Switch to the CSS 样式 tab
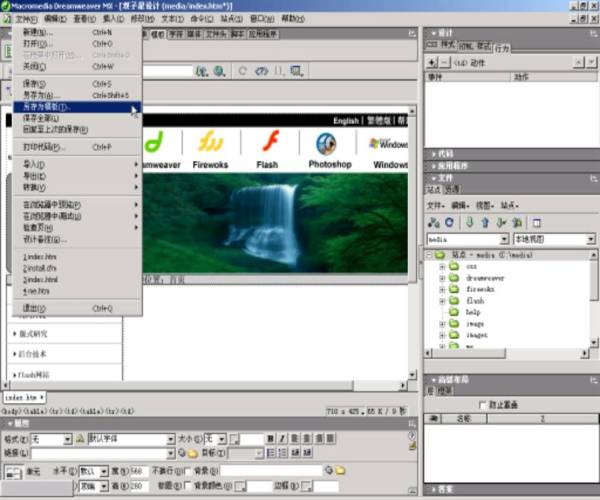The width and height of the screenshot is (600, 500). [x=440, y=46]
